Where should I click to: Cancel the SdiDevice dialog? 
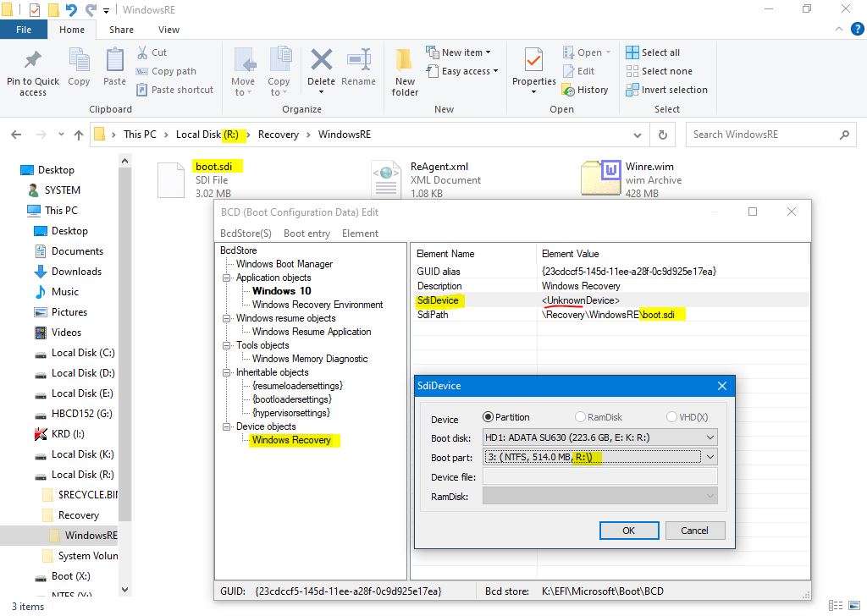coord(693,531)
